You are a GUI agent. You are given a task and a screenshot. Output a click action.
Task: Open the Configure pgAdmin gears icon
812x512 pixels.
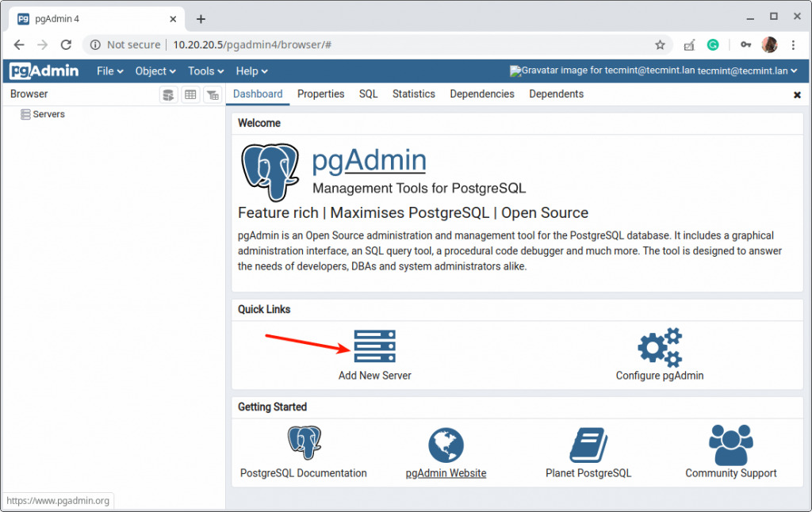click(x=660, y=347)
